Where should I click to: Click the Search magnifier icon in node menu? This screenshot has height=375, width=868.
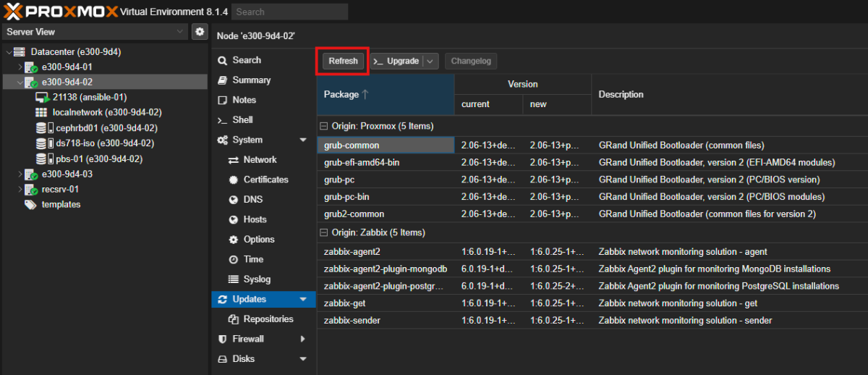(223, 61)
